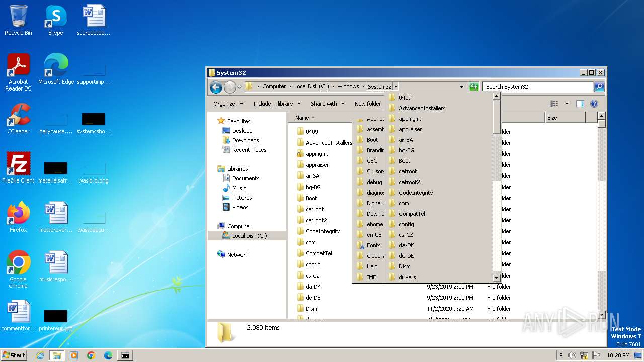Click the volume speaker tray icon

click(x=572, y=355)
